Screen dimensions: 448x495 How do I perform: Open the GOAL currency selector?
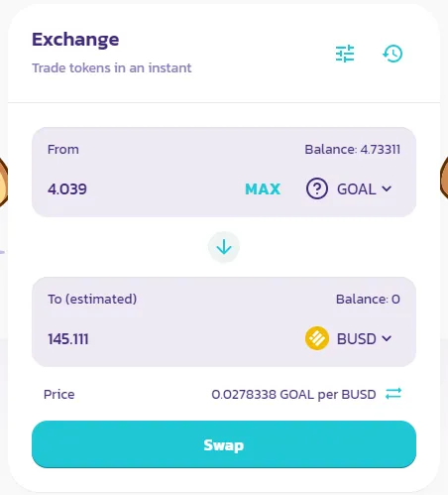coord(349,188)
